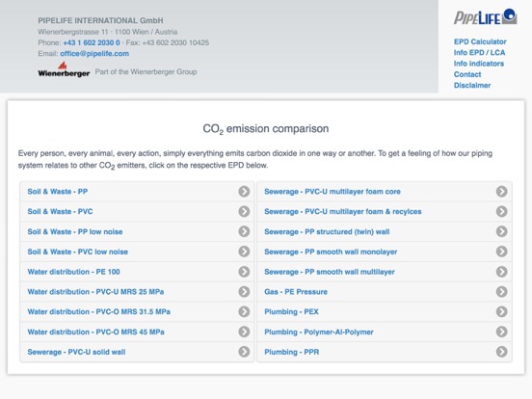Go to Info indicators page
The width and height of the screenshot is (532, 399).
point(479,64)
